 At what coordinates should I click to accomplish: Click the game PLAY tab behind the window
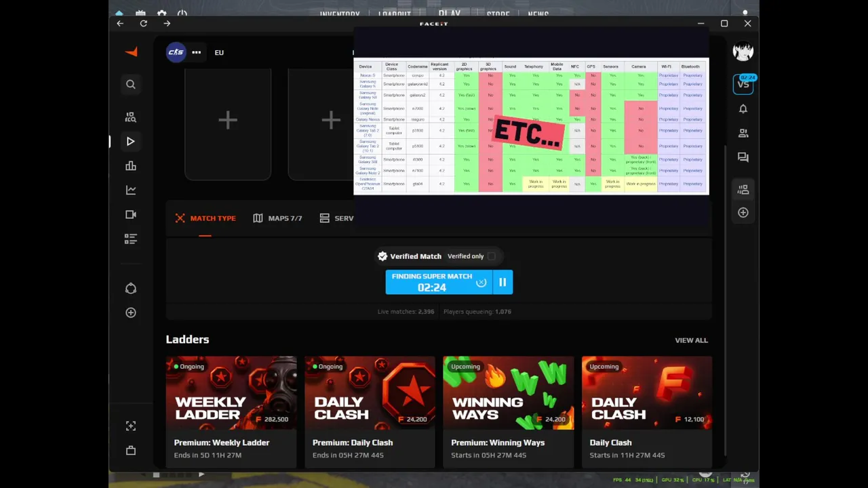(449, 14)
